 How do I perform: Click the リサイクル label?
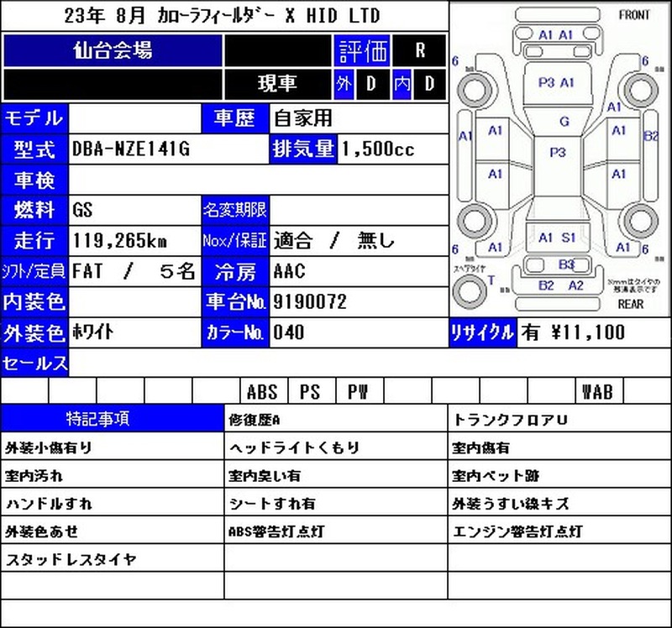click(x=482, y=332)
